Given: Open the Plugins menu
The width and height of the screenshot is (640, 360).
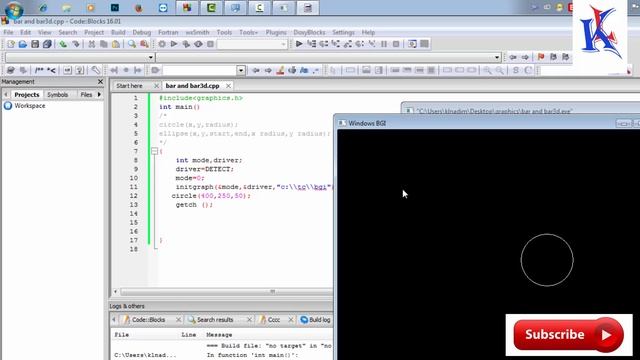Looking at the screenshot, I should (276, 32).
